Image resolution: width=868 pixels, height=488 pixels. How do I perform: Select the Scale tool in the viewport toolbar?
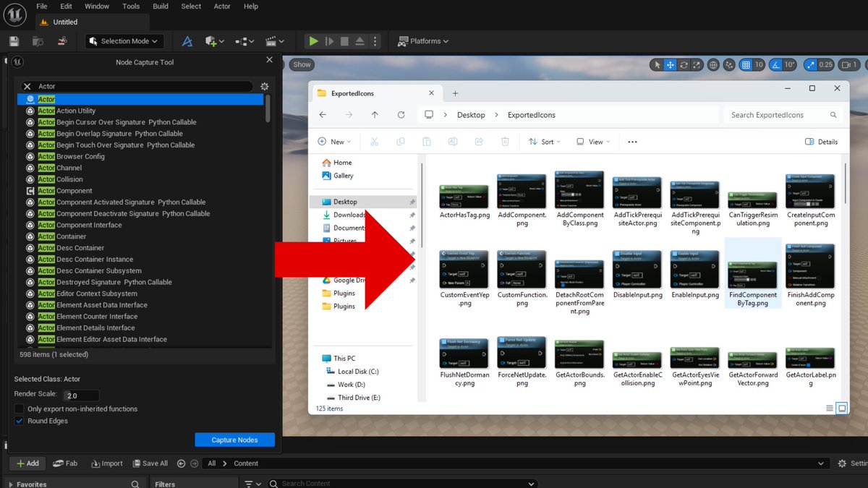(695, 64)
